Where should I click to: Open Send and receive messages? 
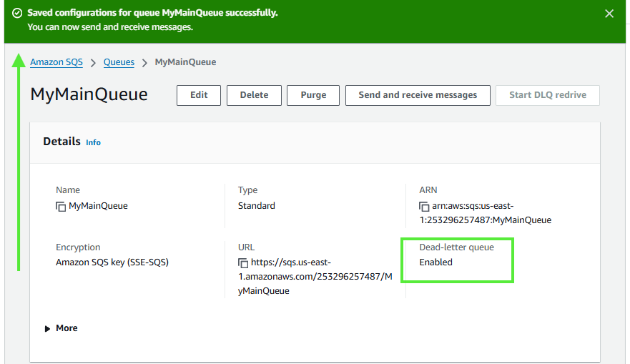tap(418, 95)
